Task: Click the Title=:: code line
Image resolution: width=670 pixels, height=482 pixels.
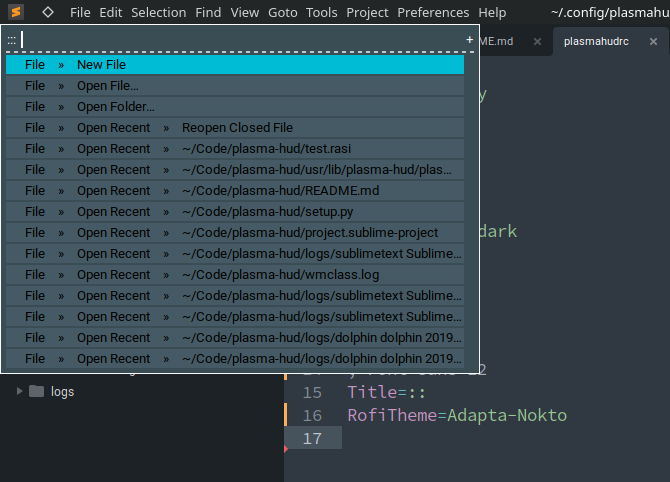Action: pyautogui.click(x=386, y=392)
